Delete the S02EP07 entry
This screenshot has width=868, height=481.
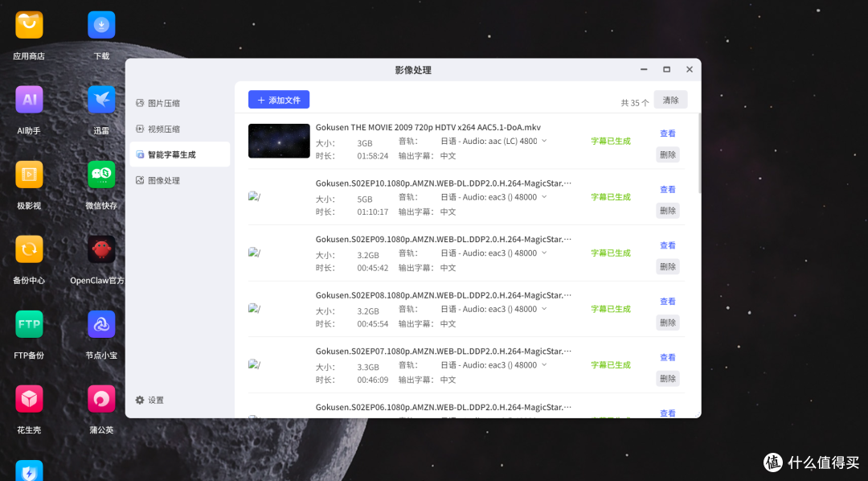tap(668, 379)
